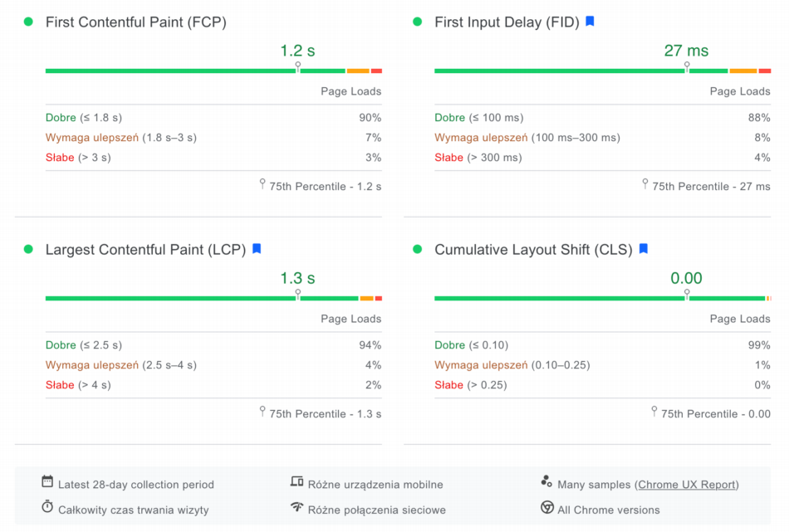
Task: Click the red segment of LCP distribution bar
Action: click(379, 298)
